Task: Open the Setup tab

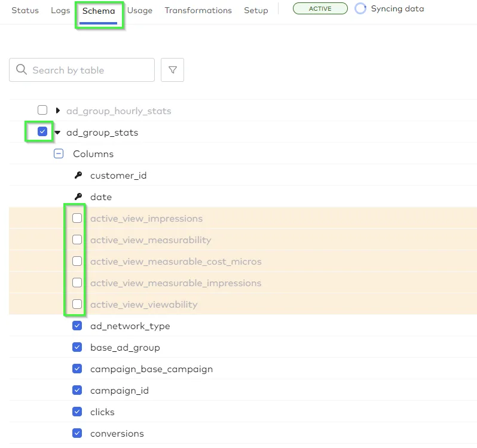Action: 256,11
